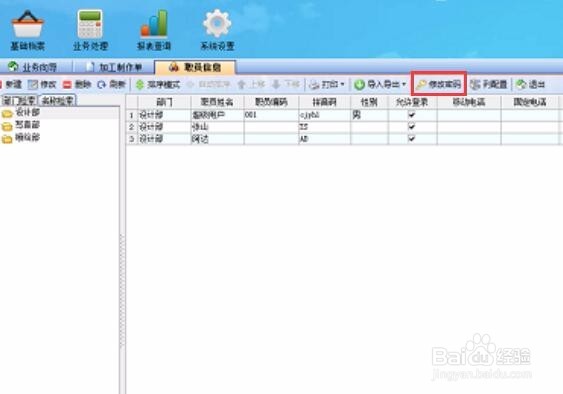Click the 下移 move down arrow
The width and height of the screenshot is (563, 394).
[x=285, y=84]
